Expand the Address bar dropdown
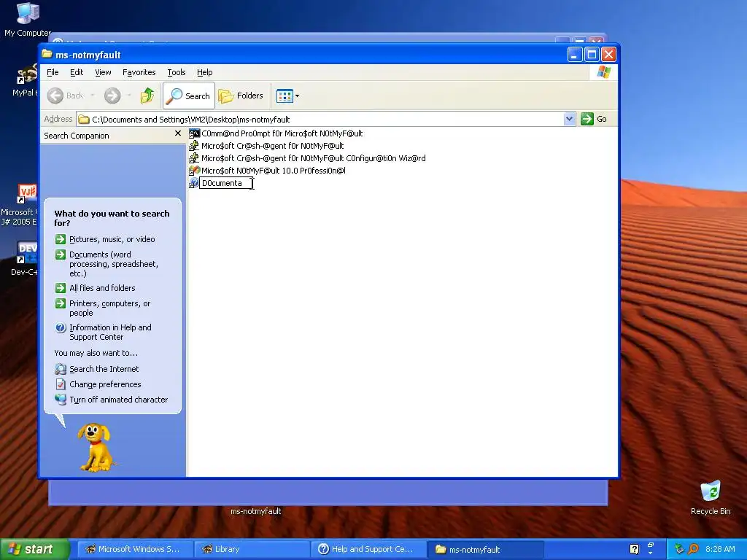 click(x=569, y=119)
